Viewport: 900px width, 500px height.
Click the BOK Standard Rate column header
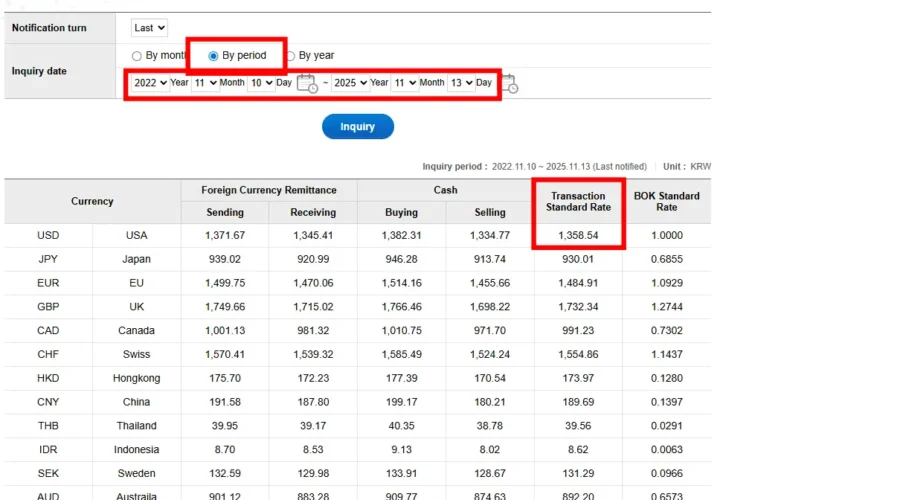tap(666, 201)
